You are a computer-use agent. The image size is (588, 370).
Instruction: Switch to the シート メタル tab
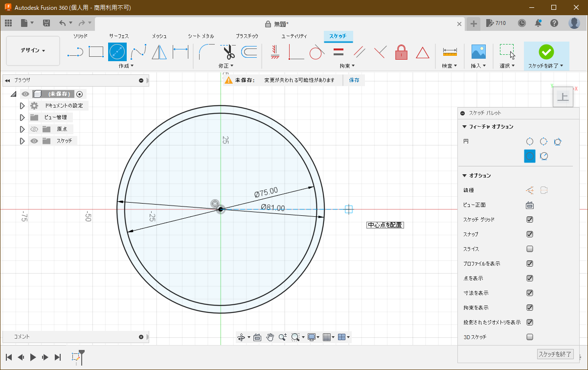coord(201,36)
